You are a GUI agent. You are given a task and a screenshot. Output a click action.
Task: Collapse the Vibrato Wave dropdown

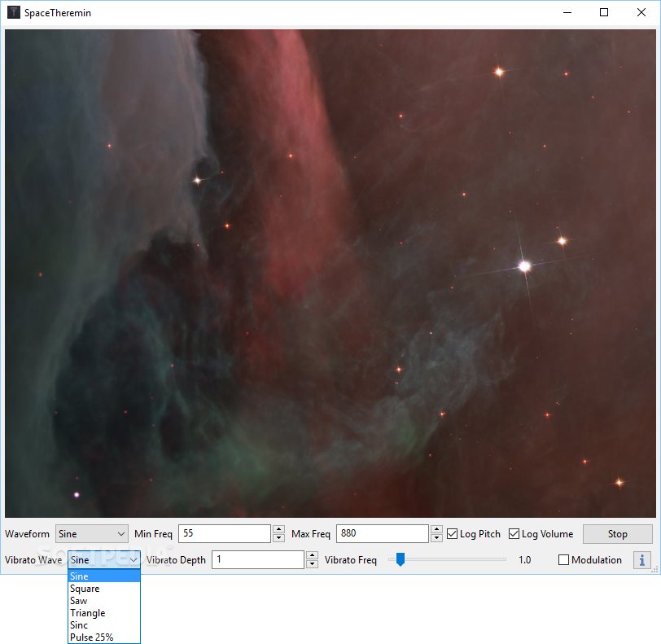(103, 560)
